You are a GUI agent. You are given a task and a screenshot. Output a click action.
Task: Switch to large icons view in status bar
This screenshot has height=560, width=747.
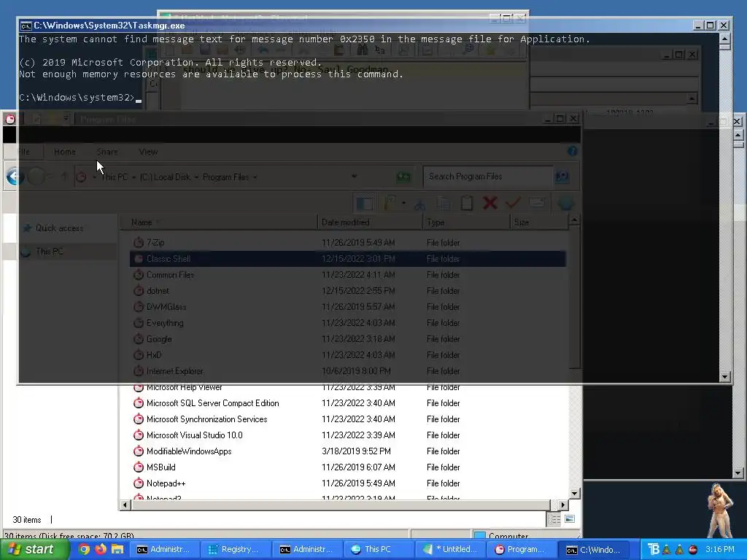(x=570, y=519)
